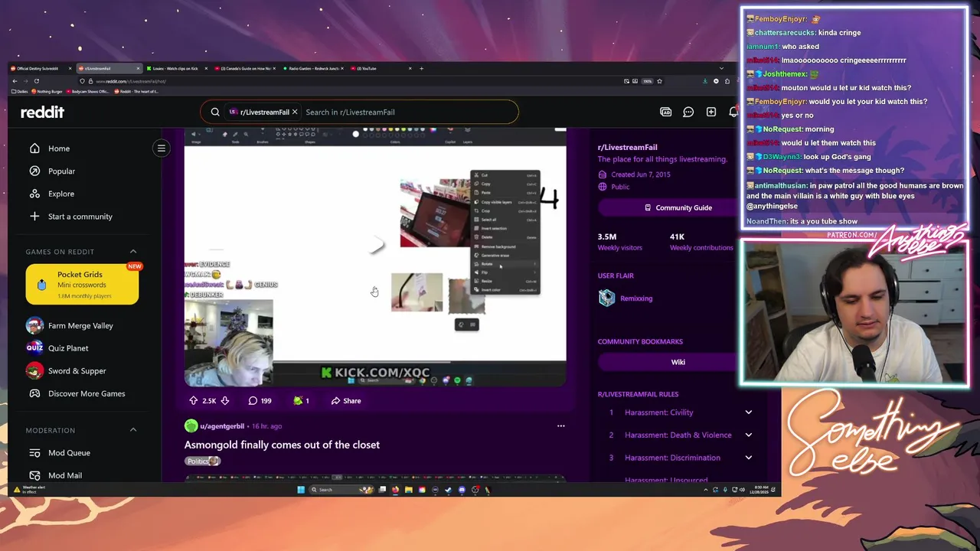
Task: Open Firefox from taskbar
Action: [395, 490]
